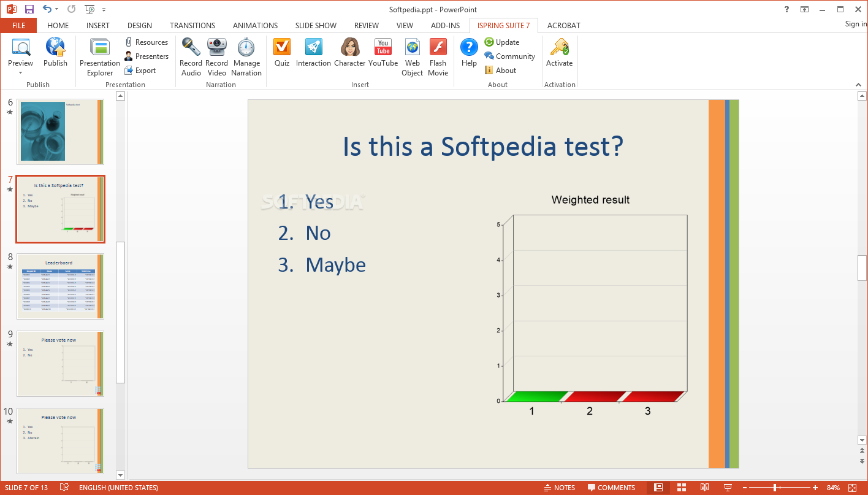The width and height of the screenshot is (868, 495).
Task: Select slide 6 thumbnail
Action: point(61,132)
